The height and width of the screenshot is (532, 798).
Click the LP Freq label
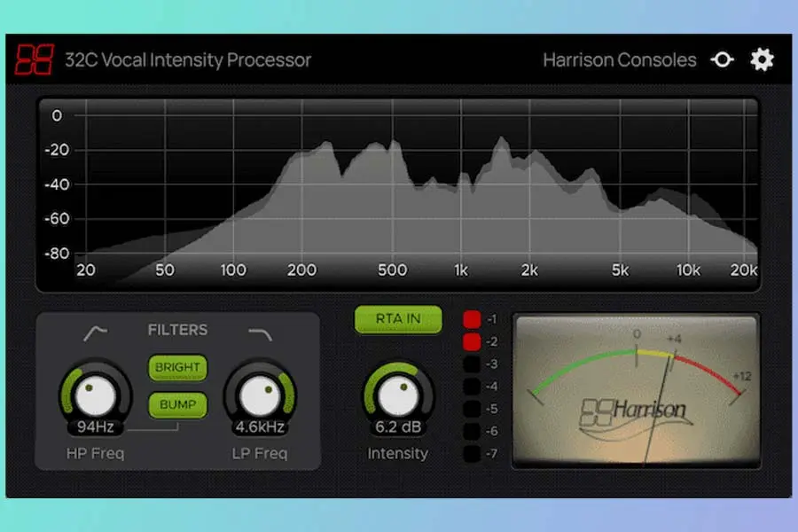[260, 453]
